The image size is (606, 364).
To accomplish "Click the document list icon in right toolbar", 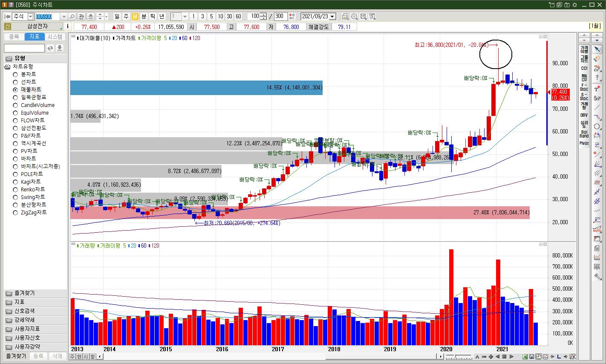I will 597,248.
